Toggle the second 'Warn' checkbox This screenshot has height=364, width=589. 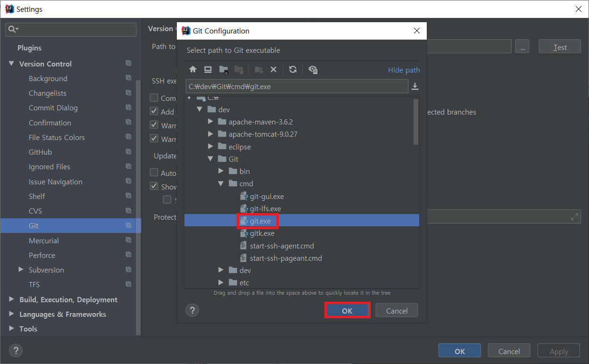tap(154, 139)
